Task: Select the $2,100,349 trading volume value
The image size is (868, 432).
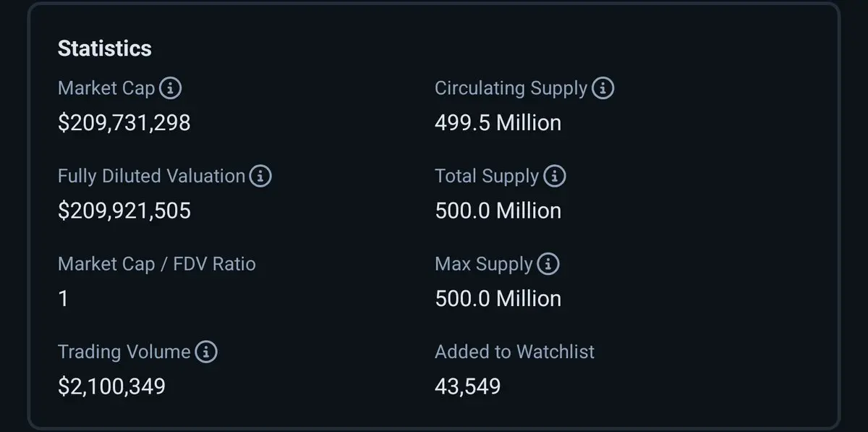Action: pos(112,386)
